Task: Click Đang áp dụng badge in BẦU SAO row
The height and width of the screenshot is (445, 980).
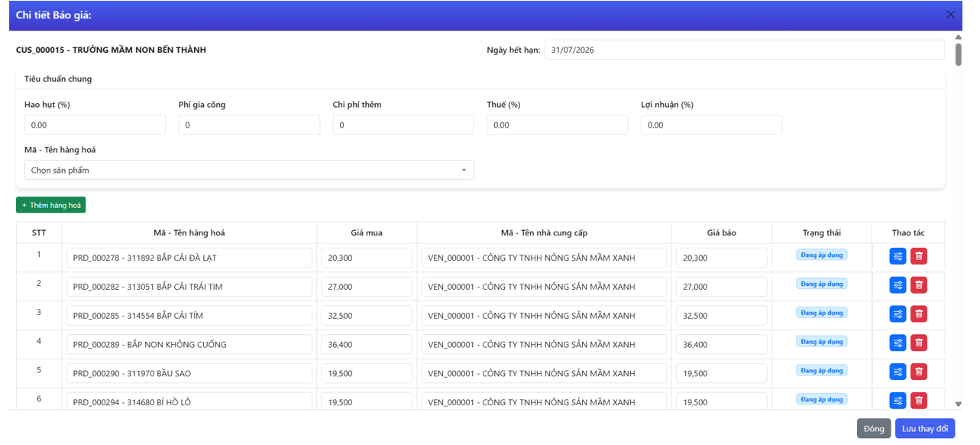Action: (x=822, y=370)
